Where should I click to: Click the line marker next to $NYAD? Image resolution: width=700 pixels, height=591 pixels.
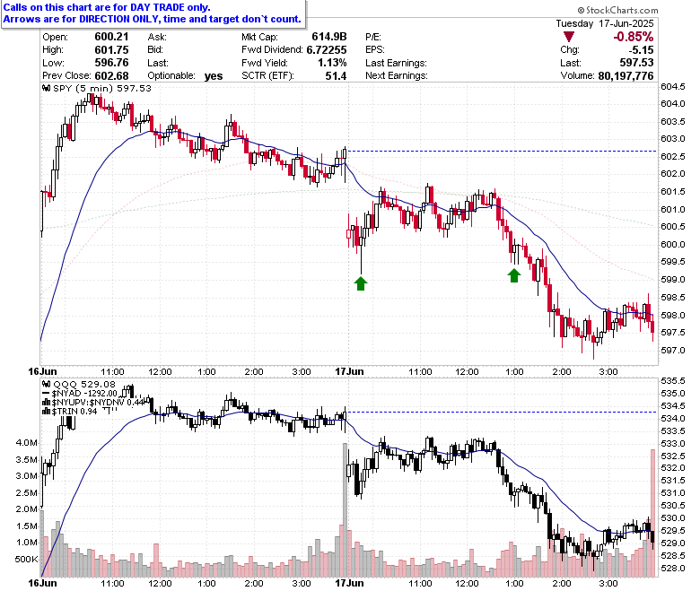[x=46, y=394]
